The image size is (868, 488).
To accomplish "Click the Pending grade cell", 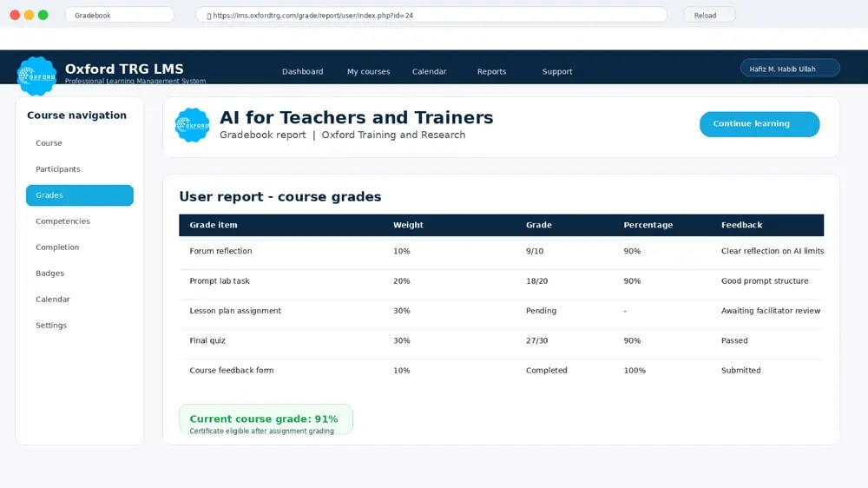I will [541, 311].
